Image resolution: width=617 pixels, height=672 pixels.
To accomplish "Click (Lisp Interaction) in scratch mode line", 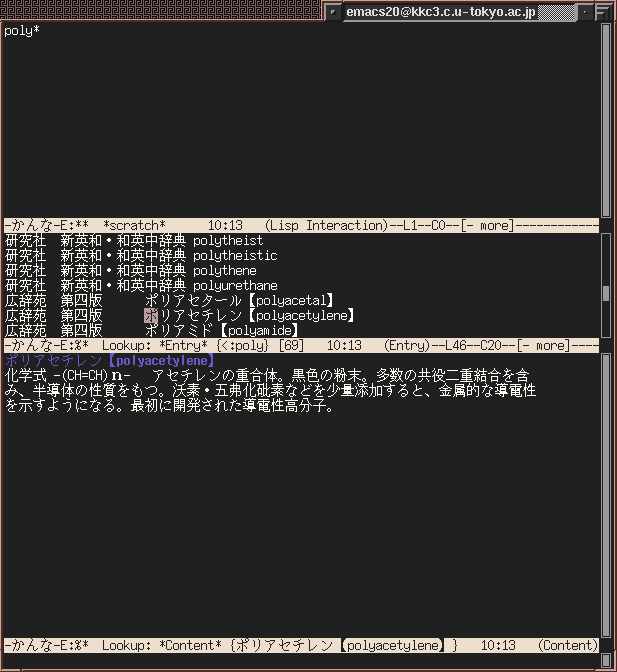I will pyautogui.click(x=327, y=225).
